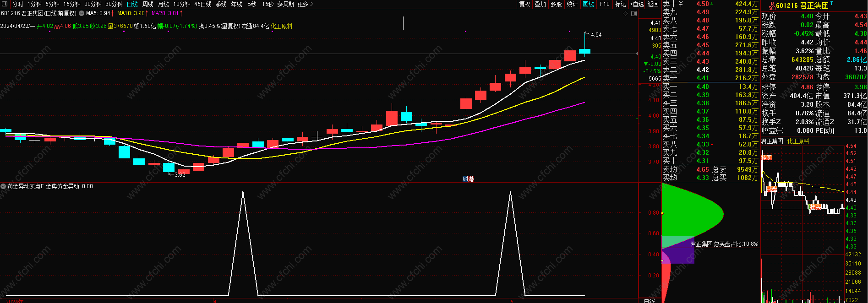Click the R500 badge next to stock code
868x303 pixels.
click(x=772, y=5)
